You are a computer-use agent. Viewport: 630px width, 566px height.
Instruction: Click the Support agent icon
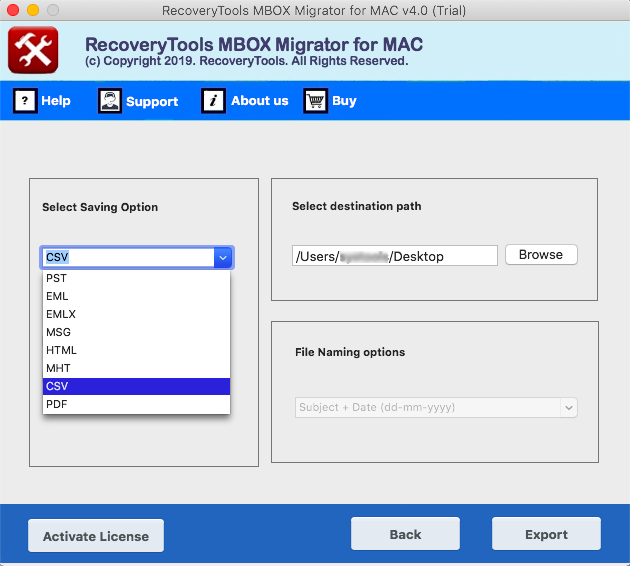(110, 100)
